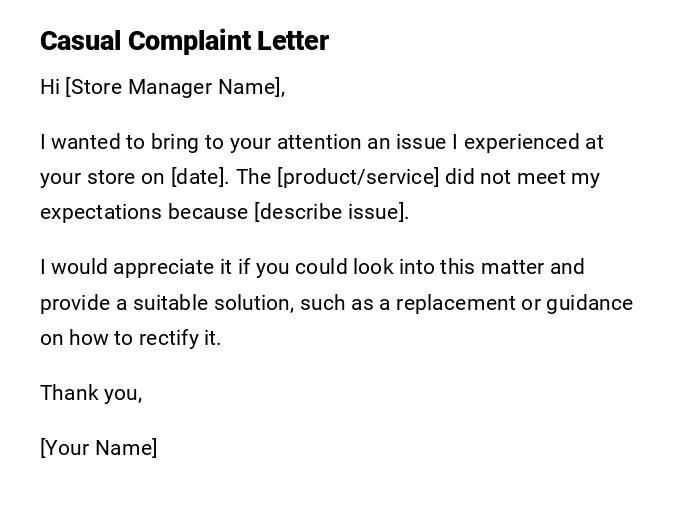The image size is (700, 510).
Task: Select the [product/service] placeholder
Action: (x=358, y=177)
